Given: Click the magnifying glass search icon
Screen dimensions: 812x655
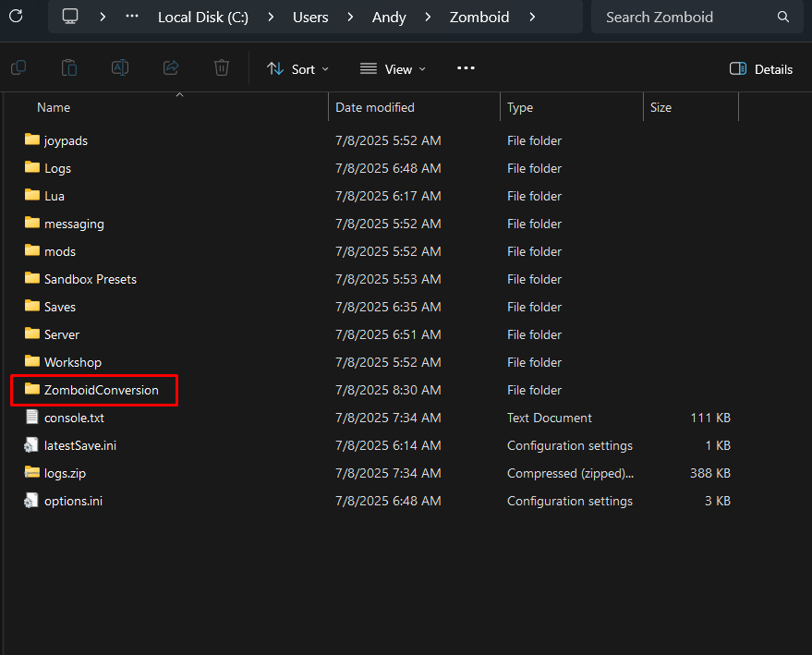Looking at the screenshot, I should (x=783, y=17).
